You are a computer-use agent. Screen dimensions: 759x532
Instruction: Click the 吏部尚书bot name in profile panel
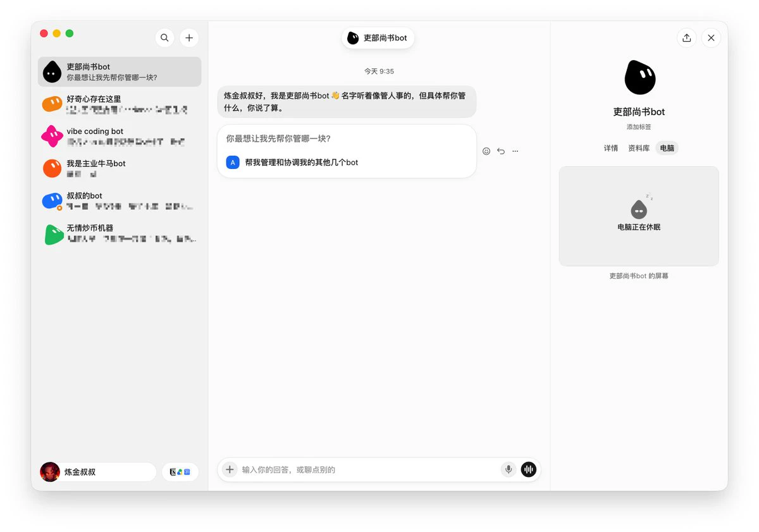639,112
